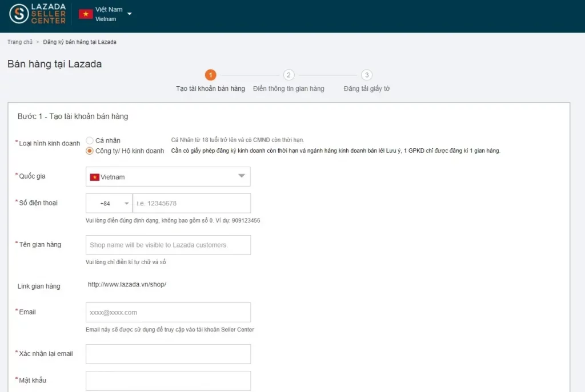Click the Mật khẩu password field
Image resolution: width=585 pixels, height=392 pixels.
tap(168, 381)
